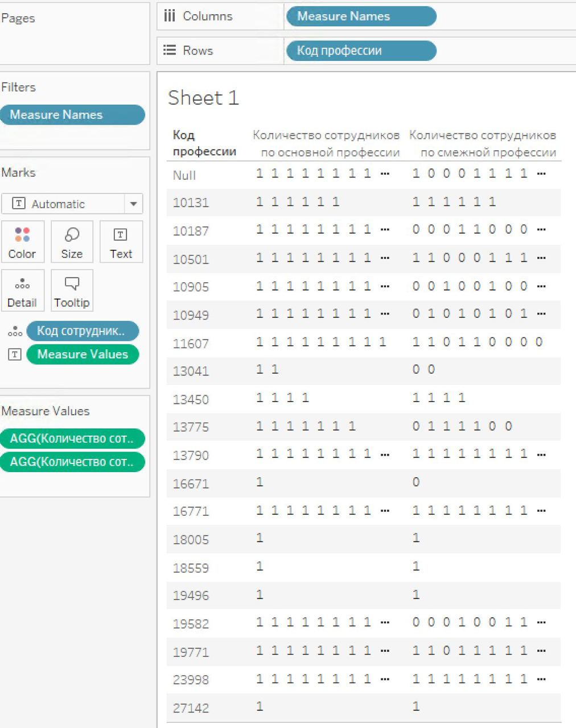Select the Код сотрудник pill in Marks
Viewport: 576px width, 728px height.
[83, 331]
